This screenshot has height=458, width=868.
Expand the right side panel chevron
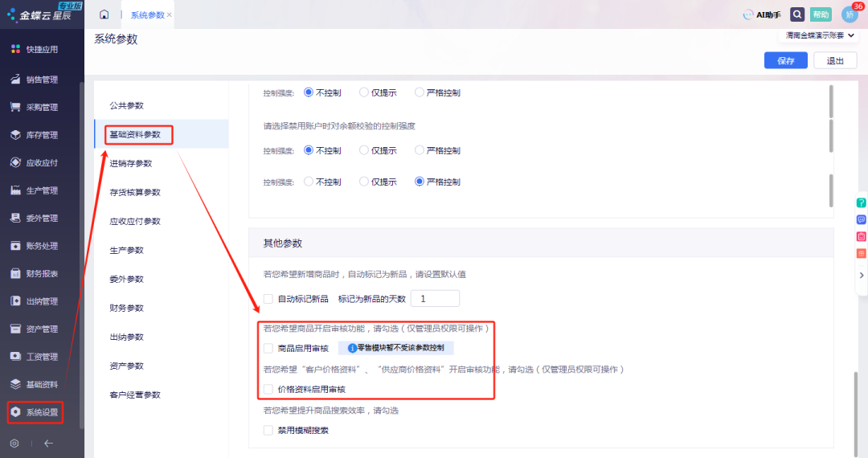tap(862, 275)
